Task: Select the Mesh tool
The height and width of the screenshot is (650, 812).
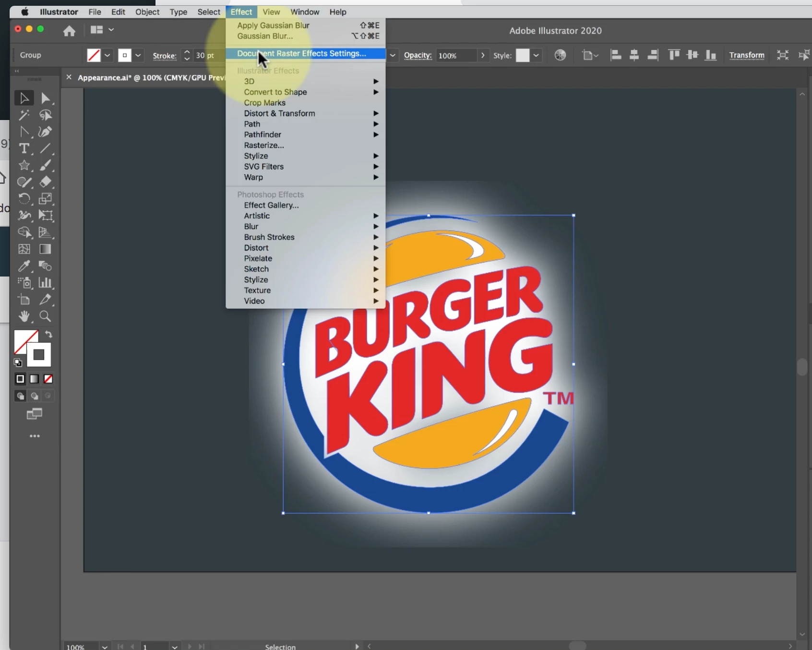Action: (24, 249)
